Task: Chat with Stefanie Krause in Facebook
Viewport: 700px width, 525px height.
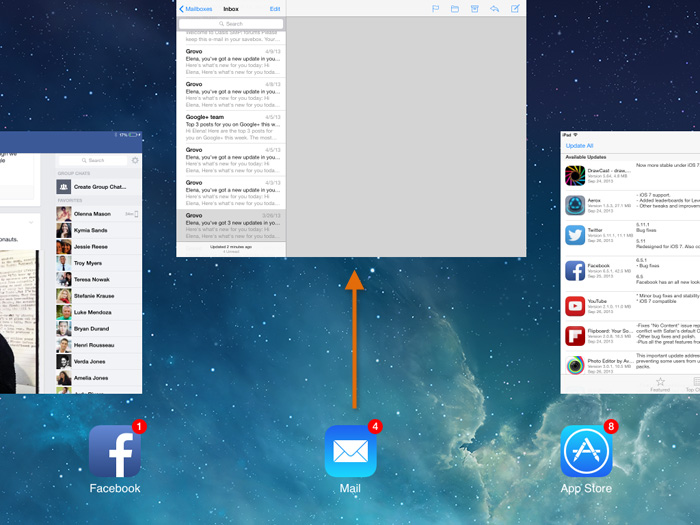Action: (99, 296)
